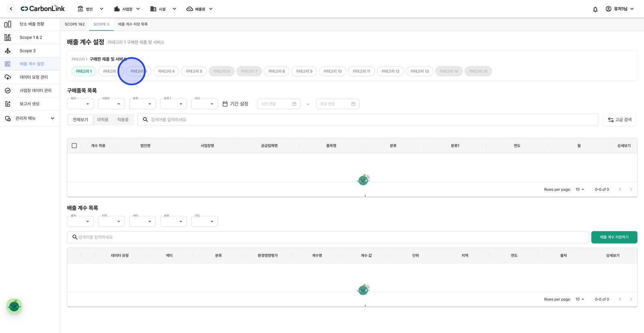This screenshot has height=333, width=644.
Task: Click 배출 계수 저장하기 button
Action: [614, 237]
